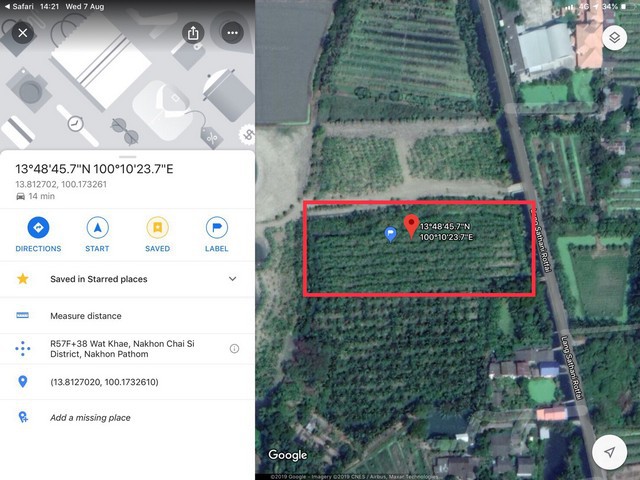Open the three-dots more options menu
640x480 pixels.
232,33
